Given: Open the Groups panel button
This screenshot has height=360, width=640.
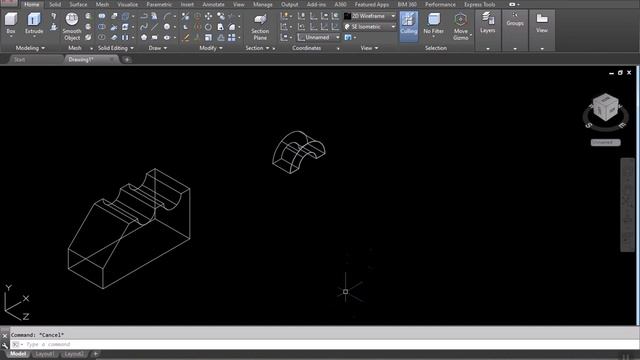Looking at the screenshot, I should (x=515, y=20).
